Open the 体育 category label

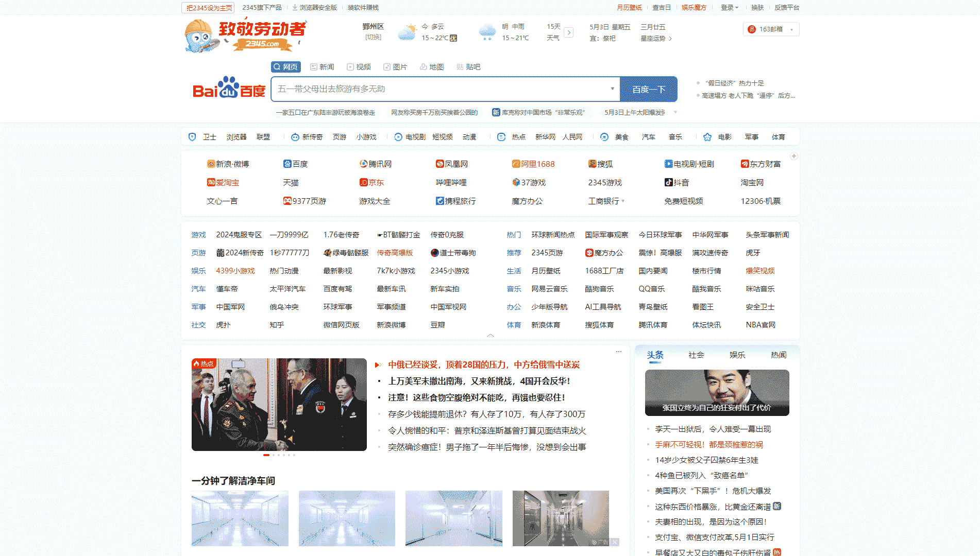tap(514, 325)
